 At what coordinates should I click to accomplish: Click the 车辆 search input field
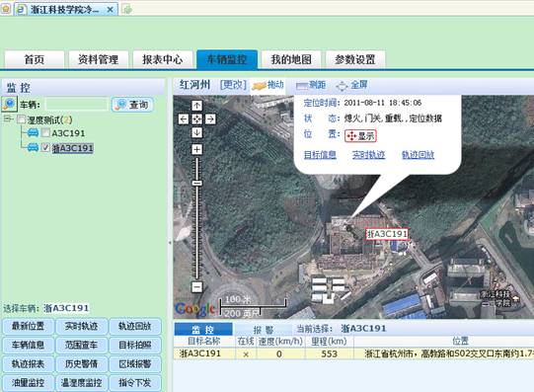(76, 105)
